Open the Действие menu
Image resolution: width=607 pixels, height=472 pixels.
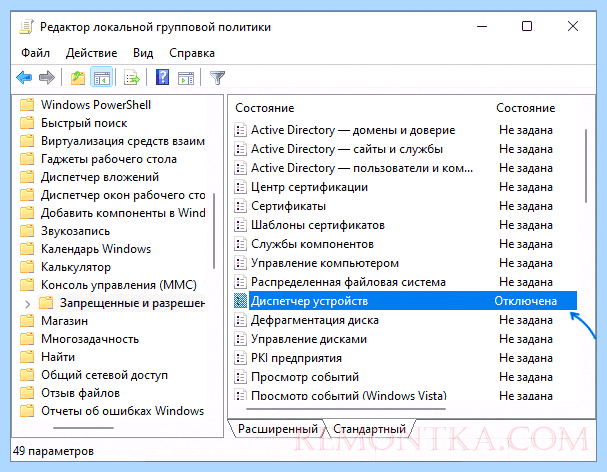click(91, 53)
